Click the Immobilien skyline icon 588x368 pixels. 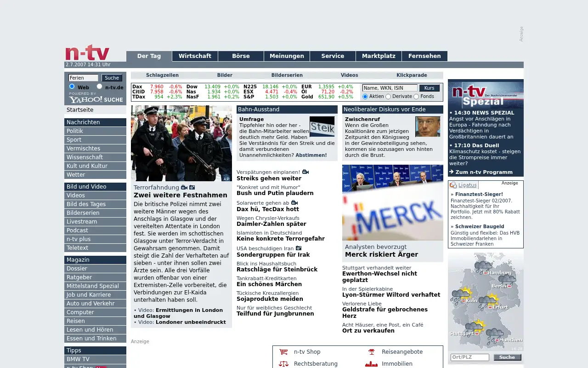tap(371, 364)
